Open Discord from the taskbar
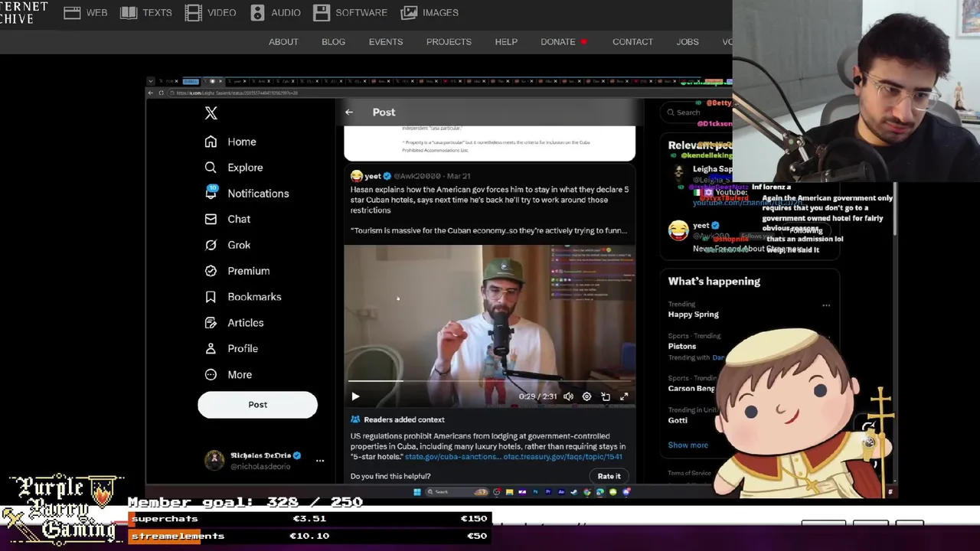This screenshot has width=980, height=551. 626,492
